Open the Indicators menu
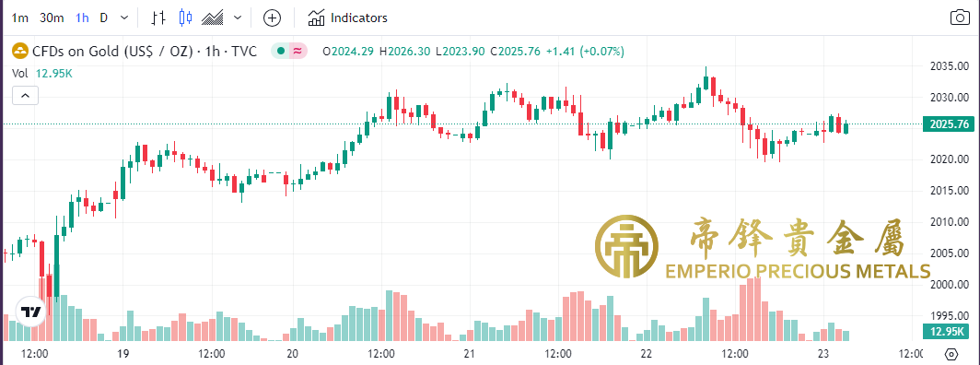 point(347,18)
